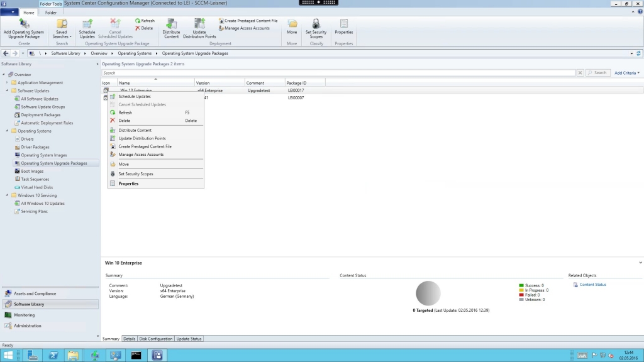
Task: Open the address bar history dropdown
Action: [x=631, y=53]
